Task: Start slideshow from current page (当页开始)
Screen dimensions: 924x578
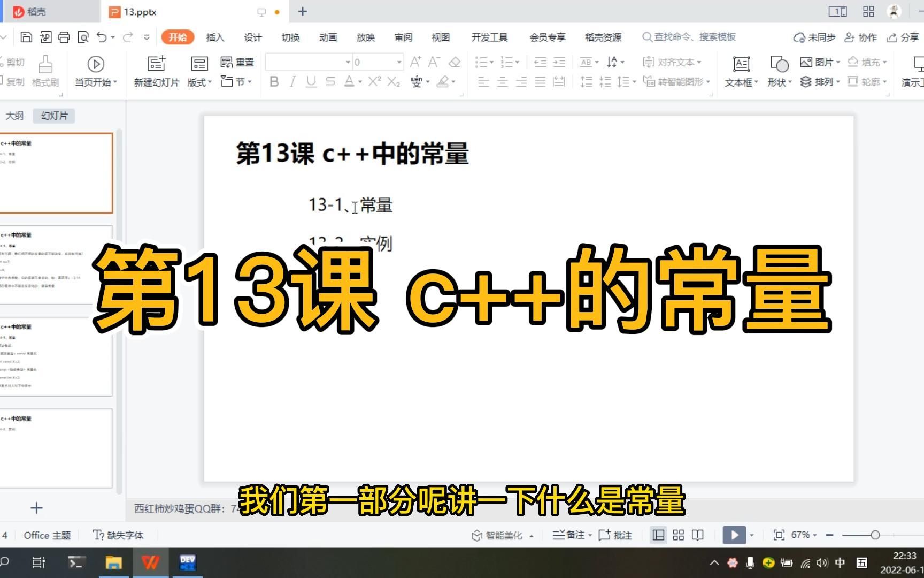Action: click(96, 71)
